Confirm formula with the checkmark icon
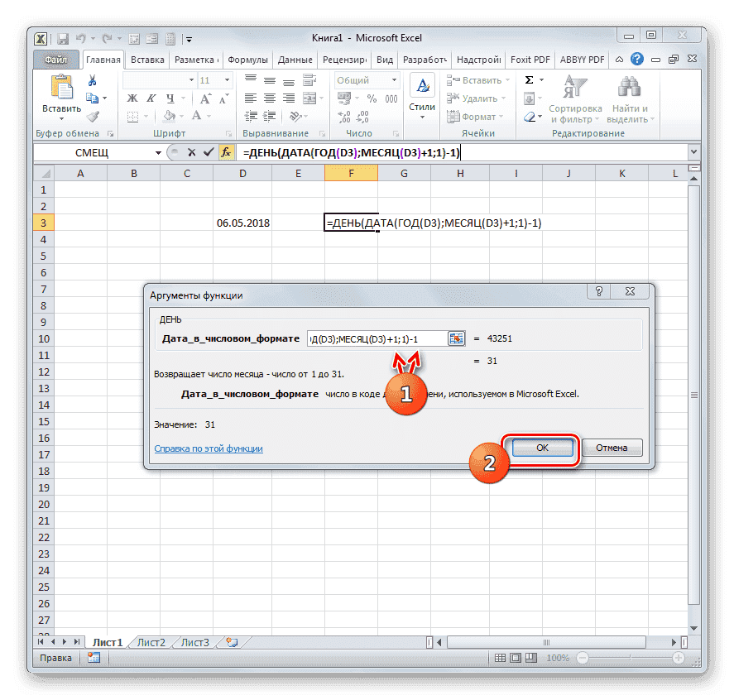The height and width of the screenshot is (700, 734). click(208, 152)
